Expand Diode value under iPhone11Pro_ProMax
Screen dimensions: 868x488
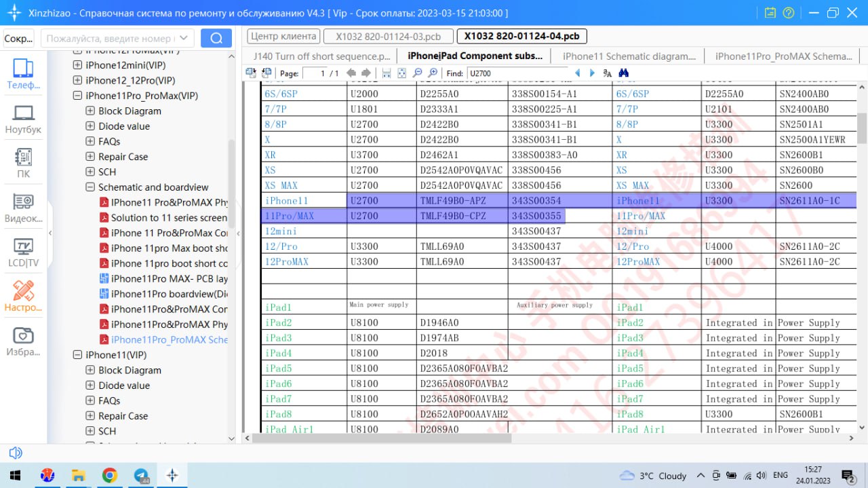(x=90, y=126)
